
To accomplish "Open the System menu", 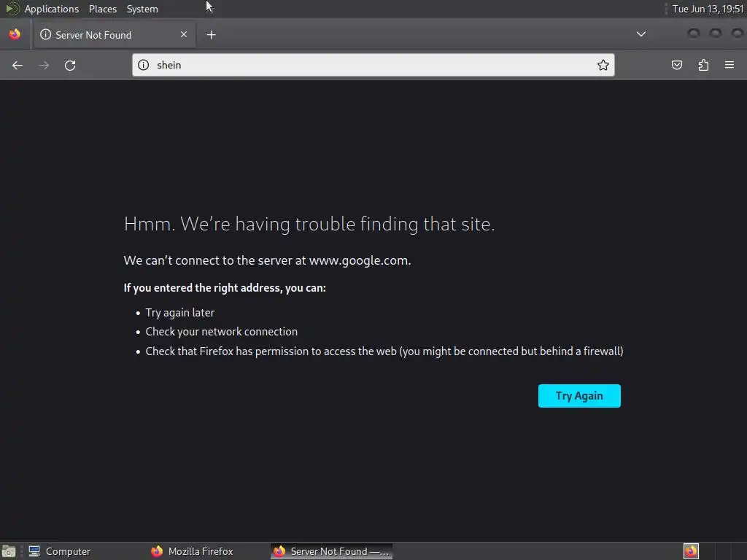I will pos(142,9).
